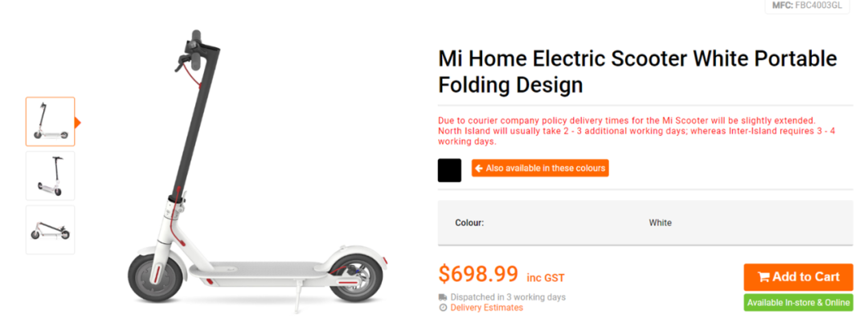Click the "Dispatched in 3 working days" text

coord(508,297)
